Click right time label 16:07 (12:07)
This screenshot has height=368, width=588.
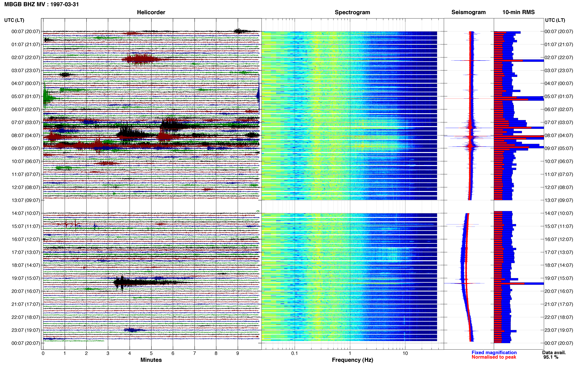[559, 239]
